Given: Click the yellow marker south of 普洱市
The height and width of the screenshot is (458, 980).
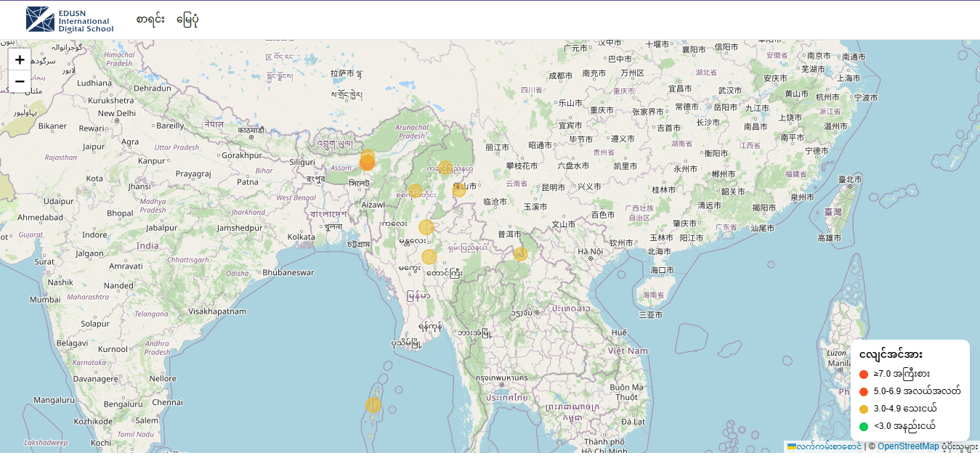Looking at the screenshot, I should pyautogui.click(x=520, y=254).
